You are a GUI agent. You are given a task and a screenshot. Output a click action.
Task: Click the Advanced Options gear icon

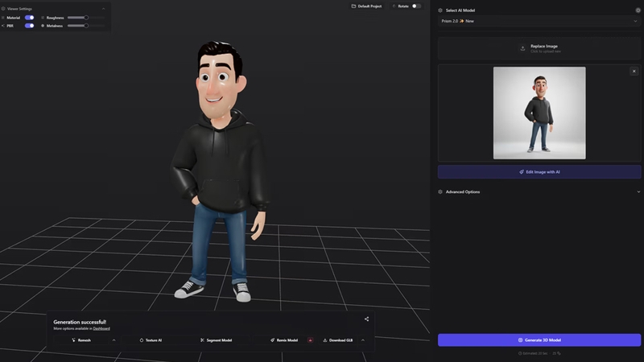pyautogui.click(x=440, y=191)
